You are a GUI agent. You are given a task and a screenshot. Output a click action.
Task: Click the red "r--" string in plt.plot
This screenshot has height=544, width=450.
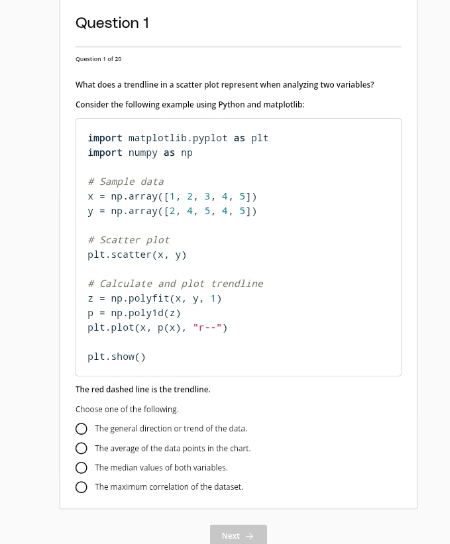coord(207,328)
